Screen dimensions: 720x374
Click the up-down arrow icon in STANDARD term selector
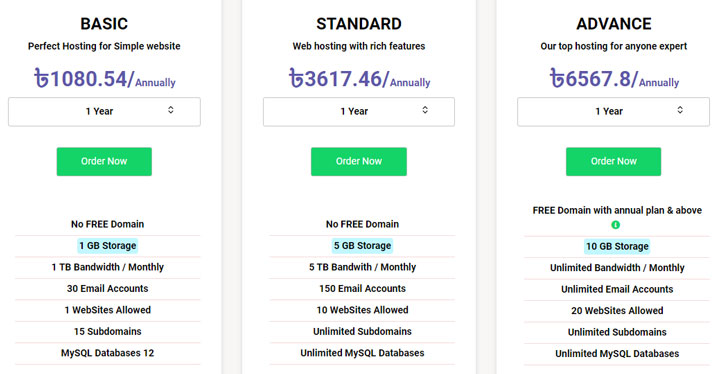[425, 110]
